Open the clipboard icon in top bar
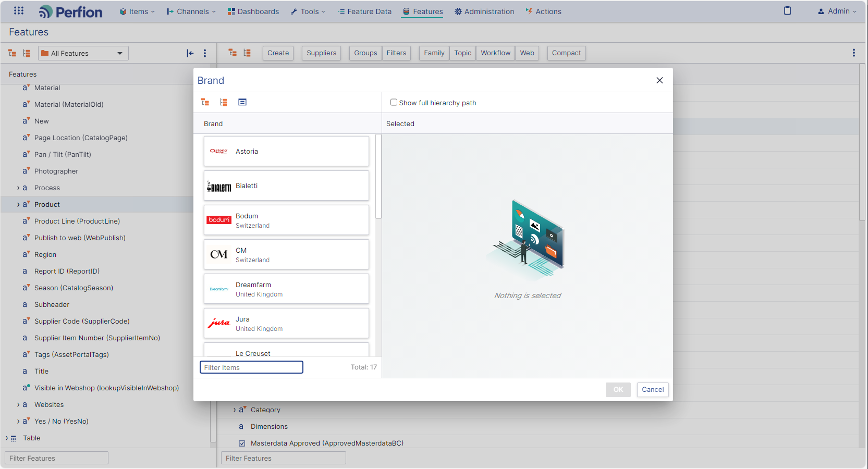The height and width of the screenshot is (469, 868). click(x=787, y=11)
